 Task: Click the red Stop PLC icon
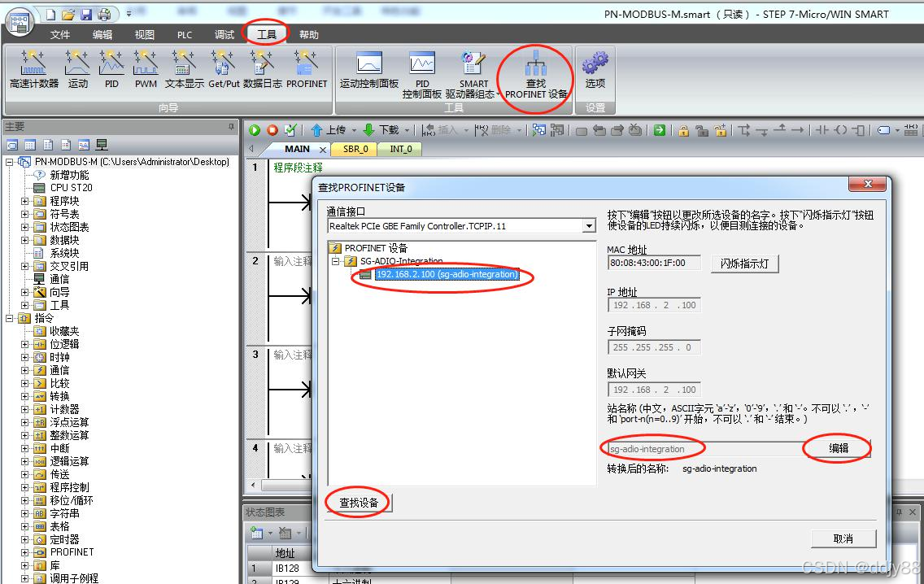272,130
